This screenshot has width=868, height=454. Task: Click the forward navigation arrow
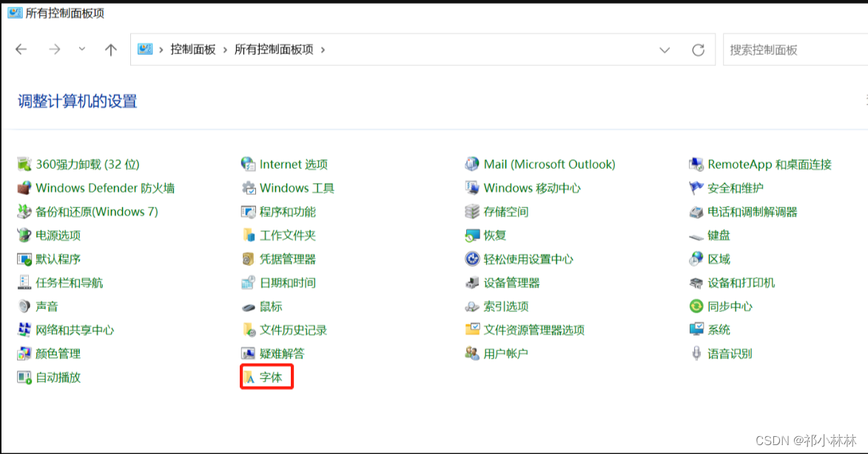(x=54, y=50)
